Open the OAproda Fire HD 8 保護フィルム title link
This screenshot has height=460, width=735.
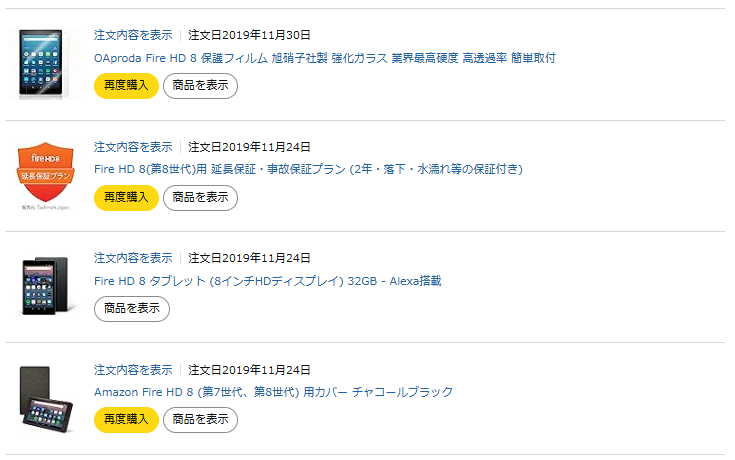(325, 58)
